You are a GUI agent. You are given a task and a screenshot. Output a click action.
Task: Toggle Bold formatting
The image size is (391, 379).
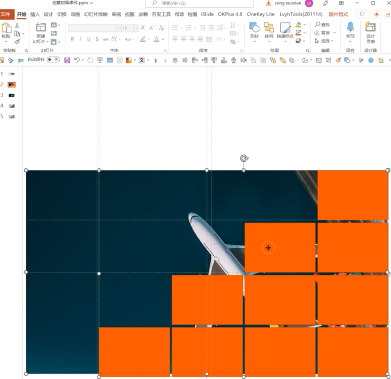pyautogui.click(x=72, y=39)
